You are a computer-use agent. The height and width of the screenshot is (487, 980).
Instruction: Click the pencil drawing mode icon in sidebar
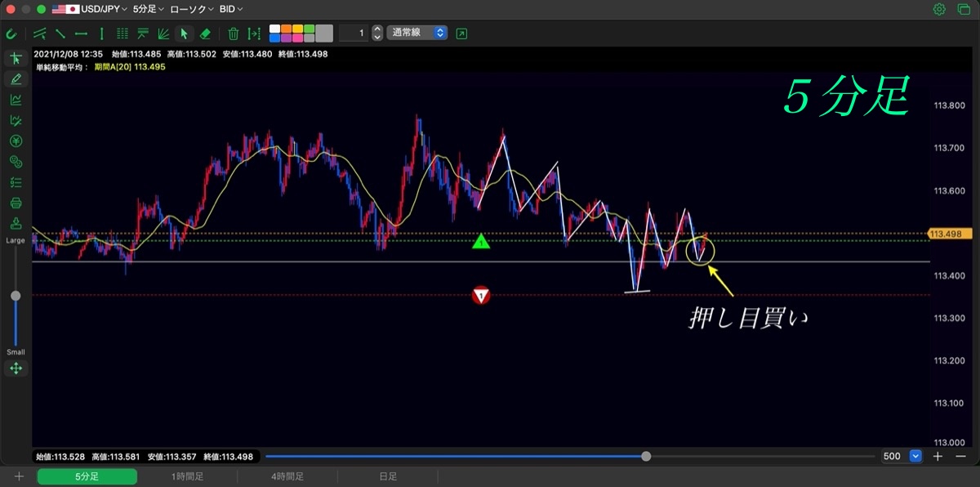coord(16,79)
